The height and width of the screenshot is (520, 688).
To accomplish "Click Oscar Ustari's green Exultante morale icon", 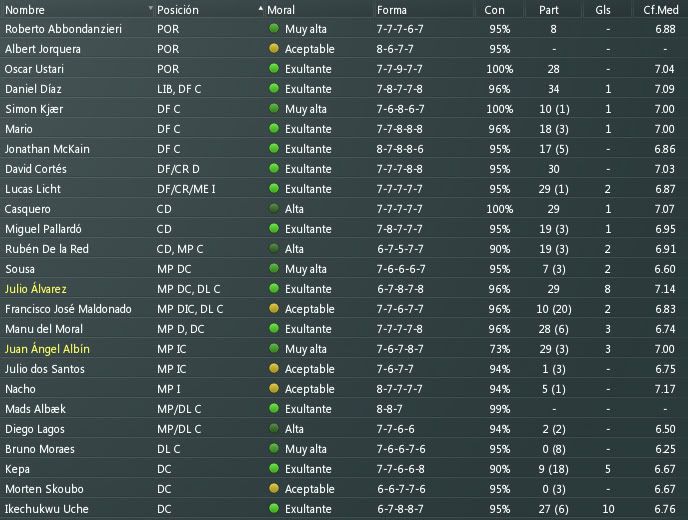I will click(x=274, y=68).
